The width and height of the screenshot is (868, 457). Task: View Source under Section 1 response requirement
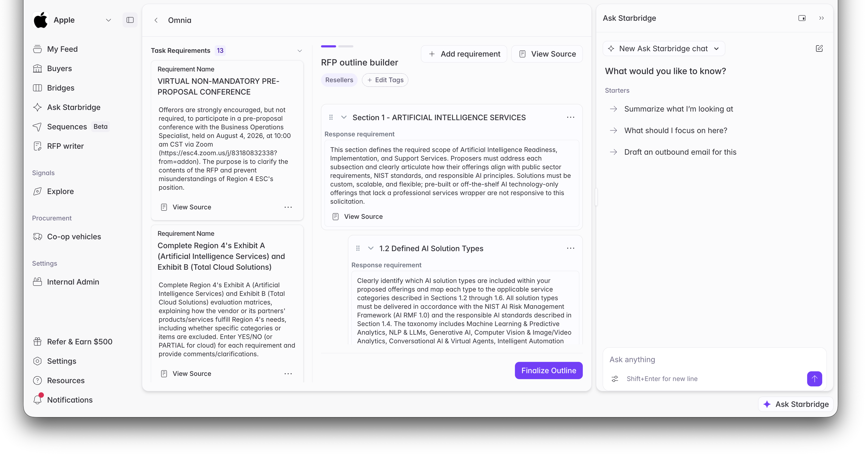click(357, 217)
